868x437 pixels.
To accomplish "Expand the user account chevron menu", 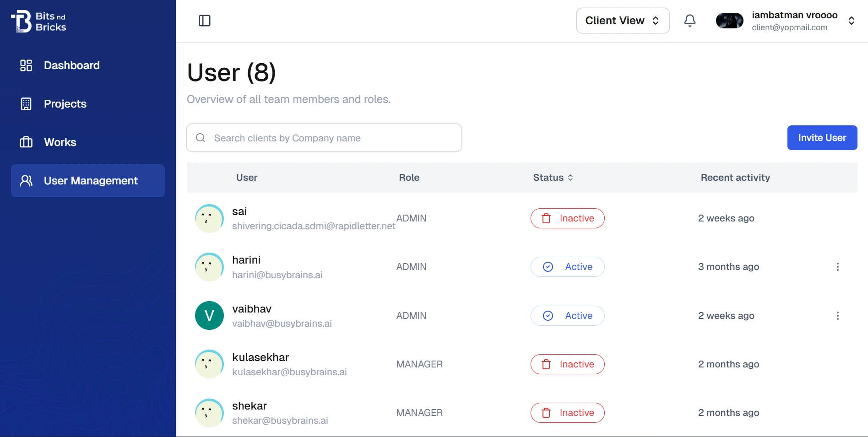I will click(851, 21).
